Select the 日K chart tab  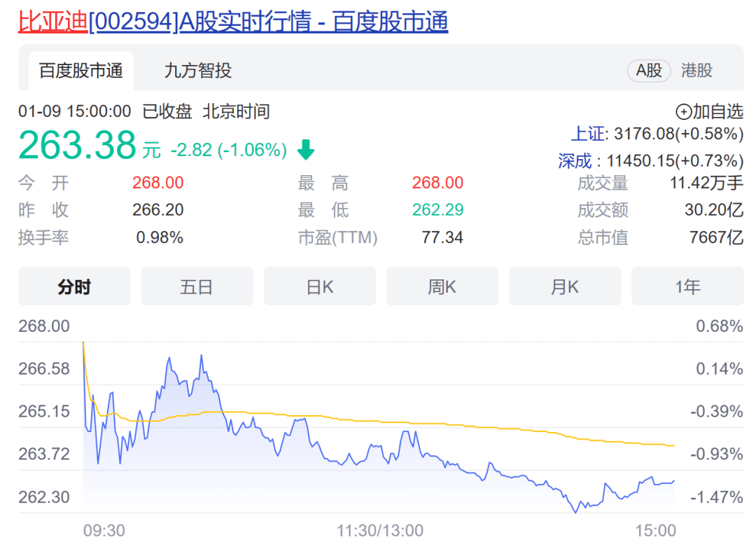tap(320, 286)
